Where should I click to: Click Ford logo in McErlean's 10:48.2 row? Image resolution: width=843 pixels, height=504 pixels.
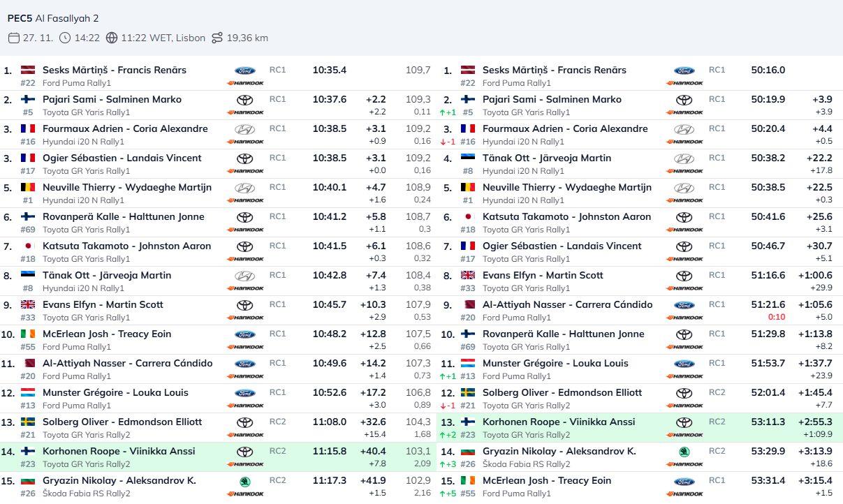tap(244, 334)
